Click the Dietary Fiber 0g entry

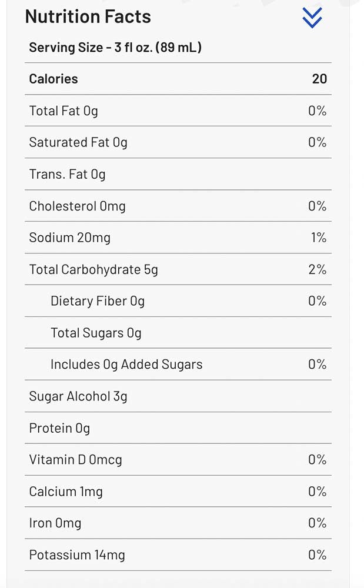(97, 300)
